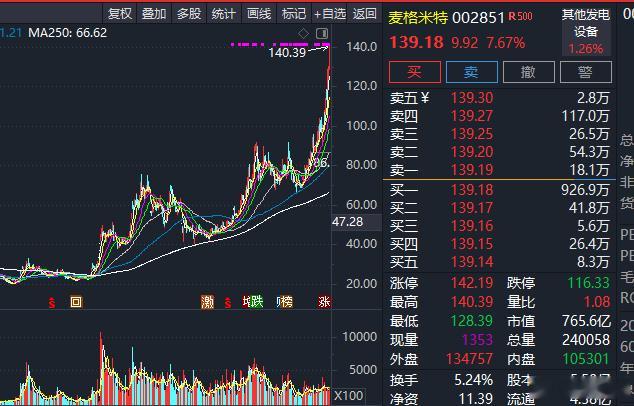
Task: Open the 其他发电设备 sector box
Action: [585, 32]
